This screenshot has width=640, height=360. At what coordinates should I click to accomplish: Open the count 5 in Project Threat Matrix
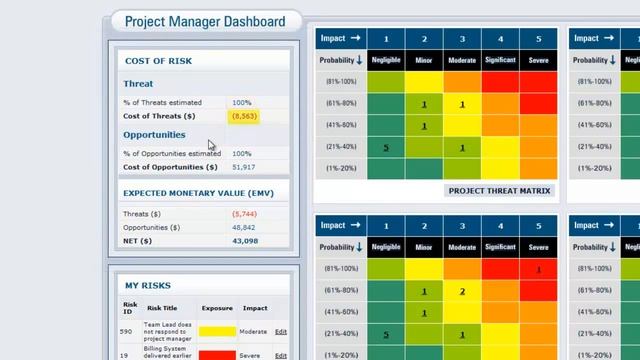tap(386, 148)
